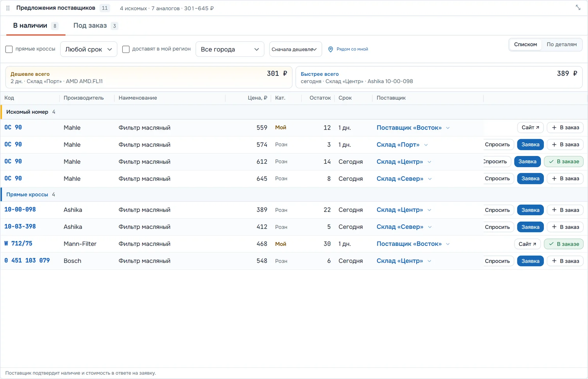Open Сайт button in the Mann-Filter row

[527, 244]
